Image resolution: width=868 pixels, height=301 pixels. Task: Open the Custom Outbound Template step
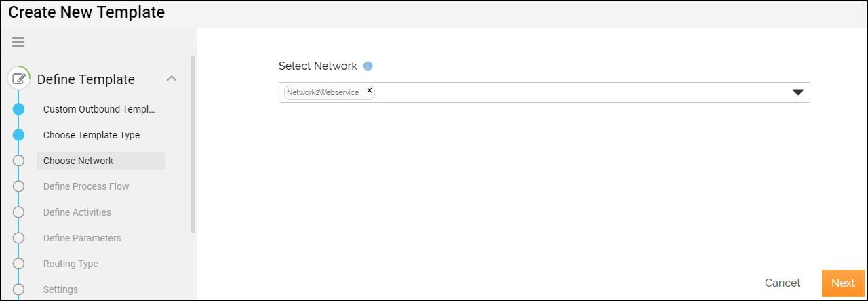pos(99,109)
